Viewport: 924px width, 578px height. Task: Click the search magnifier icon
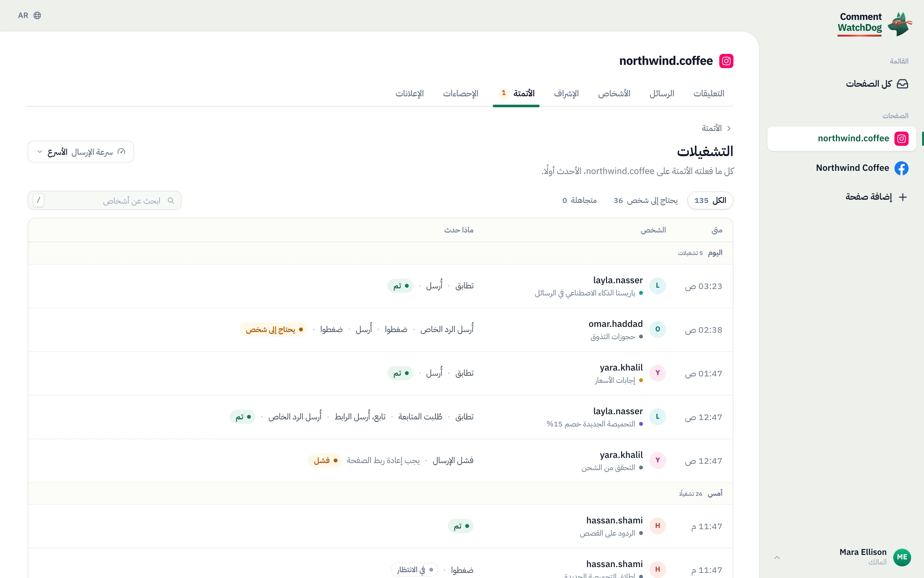click(171, 201)
